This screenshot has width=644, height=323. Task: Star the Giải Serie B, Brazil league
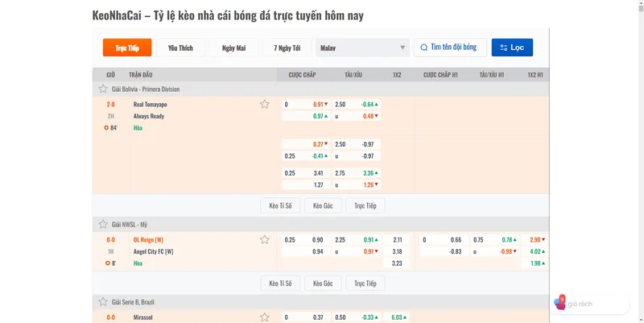(103, 302)
